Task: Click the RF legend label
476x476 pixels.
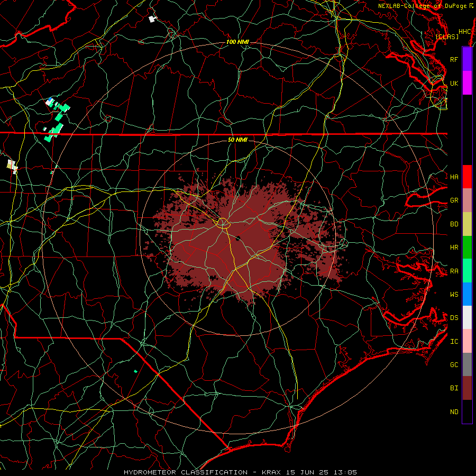Action: click(x=454, y=59)
